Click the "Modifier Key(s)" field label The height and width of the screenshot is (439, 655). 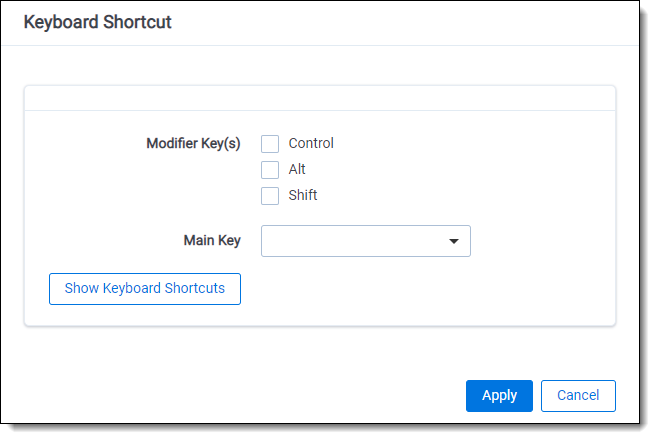point(193,143)
